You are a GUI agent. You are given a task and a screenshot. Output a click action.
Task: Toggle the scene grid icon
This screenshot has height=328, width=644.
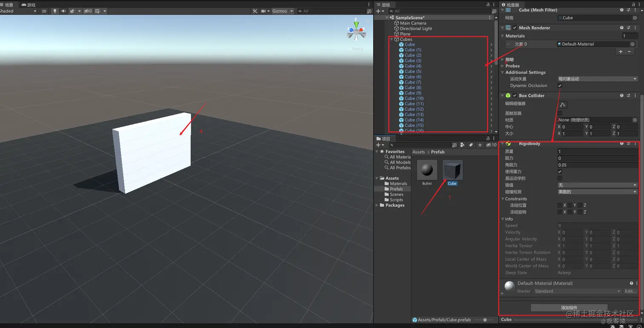point(97,11)
